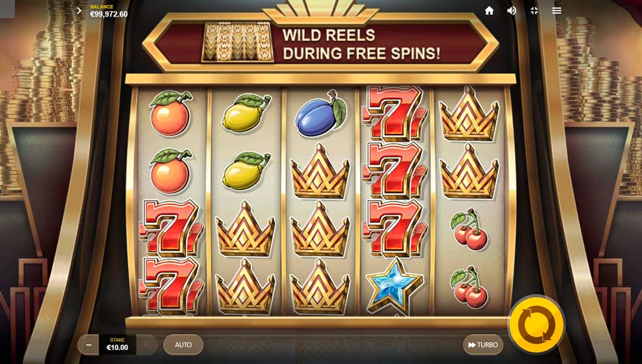Viewport: 642px width, 364px height.
Task: Decrease stake with minus button
Action: point(89,345)
